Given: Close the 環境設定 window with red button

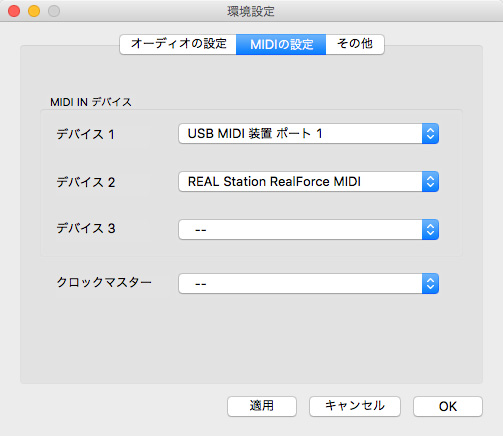Looking at the screenshot, I should 14,11.
